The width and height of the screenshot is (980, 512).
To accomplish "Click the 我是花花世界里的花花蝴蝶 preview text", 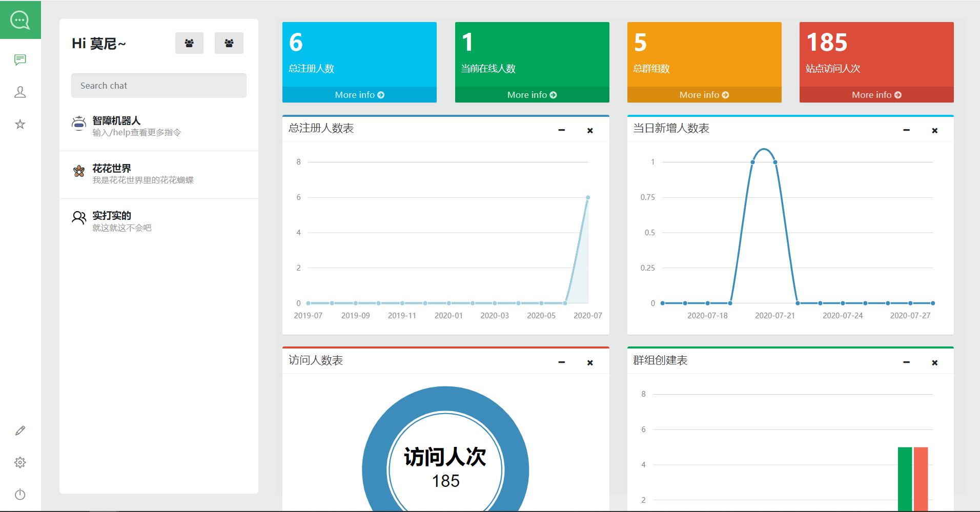I will (143, 180).
